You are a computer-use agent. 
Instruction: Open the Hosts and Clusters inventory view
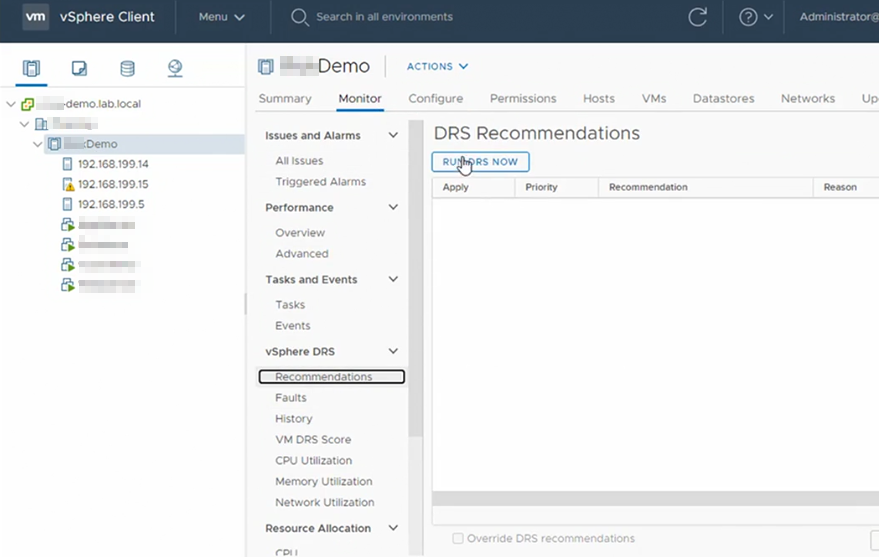tap(31, 68)
